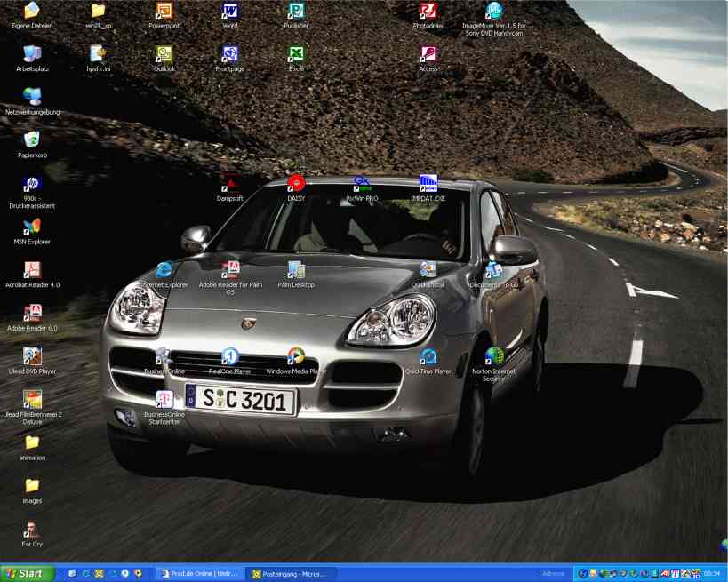The width and height of the screenshot is (728, 582).
Task: Open the Papierkorb recycle bin
Action: (32, 140)
